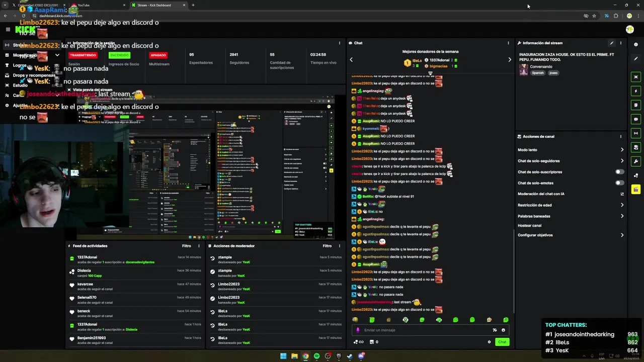
Task: Click the broadcast signal icon in right sidebar
Action: tap(636, 133)
